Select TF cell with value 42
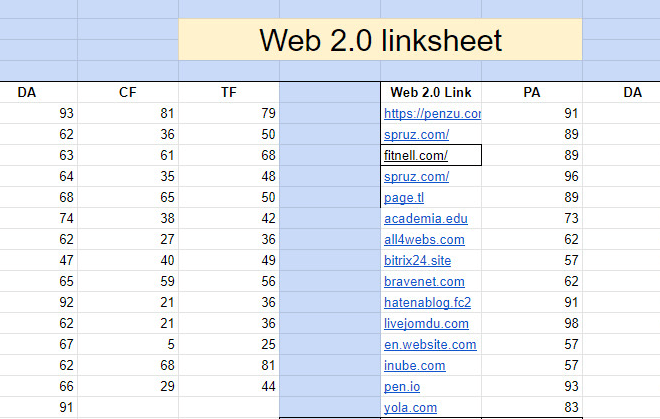Image resolution: width=660 pixels, height=419 pixels. click(229, 219)
